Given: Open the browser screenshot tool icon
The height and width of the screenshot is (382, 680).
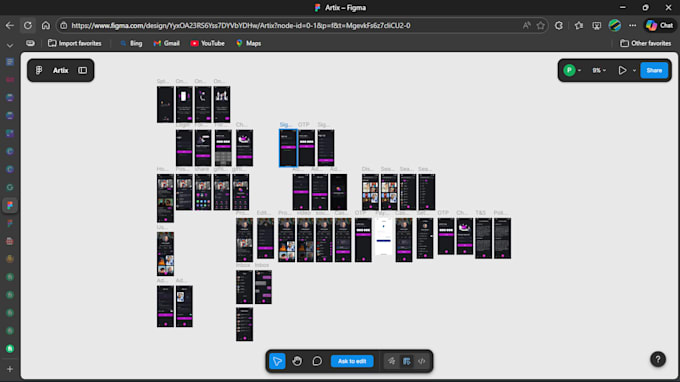Looking at the screenshot, I should tap(597, 26).
